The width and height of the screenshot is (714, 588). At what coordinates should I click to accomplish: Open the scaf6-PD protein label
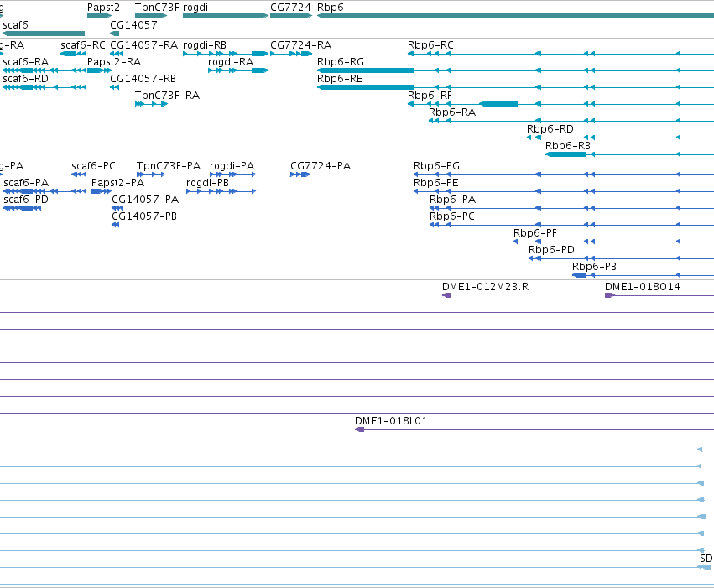coord(26,200)
